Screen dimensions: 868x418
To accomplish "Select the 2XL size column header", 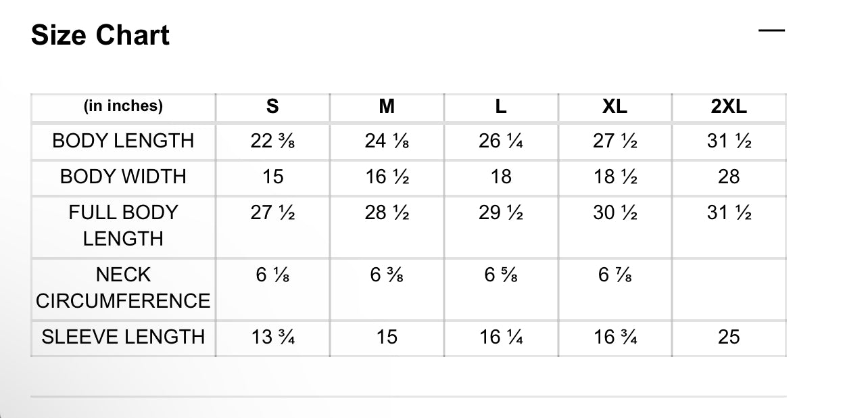I will click(x=729, y=106).
